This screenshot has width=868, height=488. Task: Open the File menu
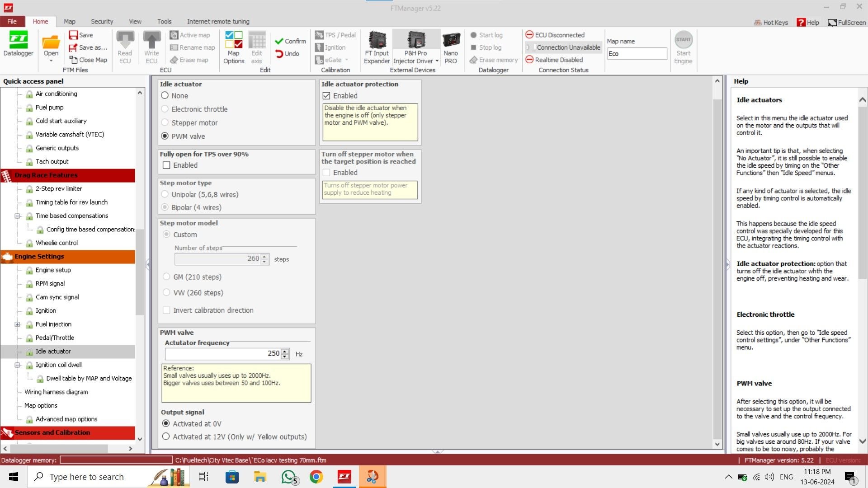[x=12, y=21]
